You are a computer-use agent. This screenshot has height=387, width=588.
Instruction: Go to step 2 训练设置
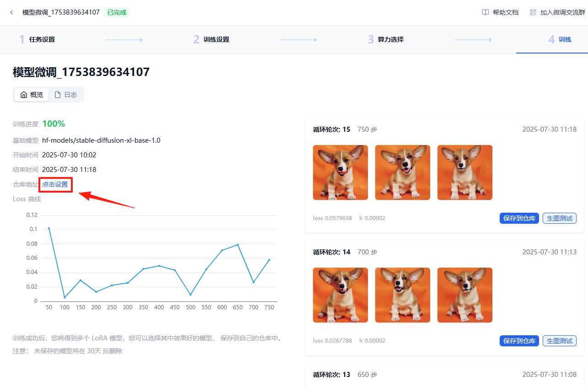[x=211, y=39]
